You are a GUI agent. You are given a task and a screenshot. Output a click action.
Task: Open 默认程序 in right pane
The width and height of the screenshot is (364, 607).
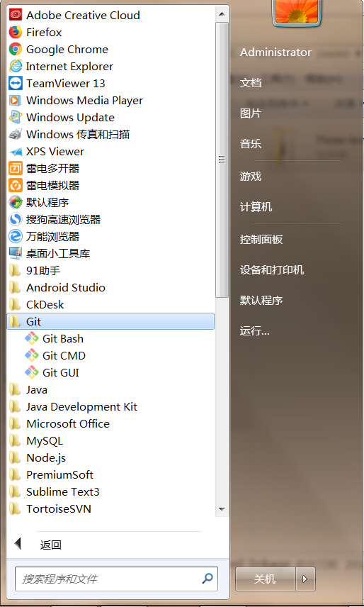click(x=261, y=301)
